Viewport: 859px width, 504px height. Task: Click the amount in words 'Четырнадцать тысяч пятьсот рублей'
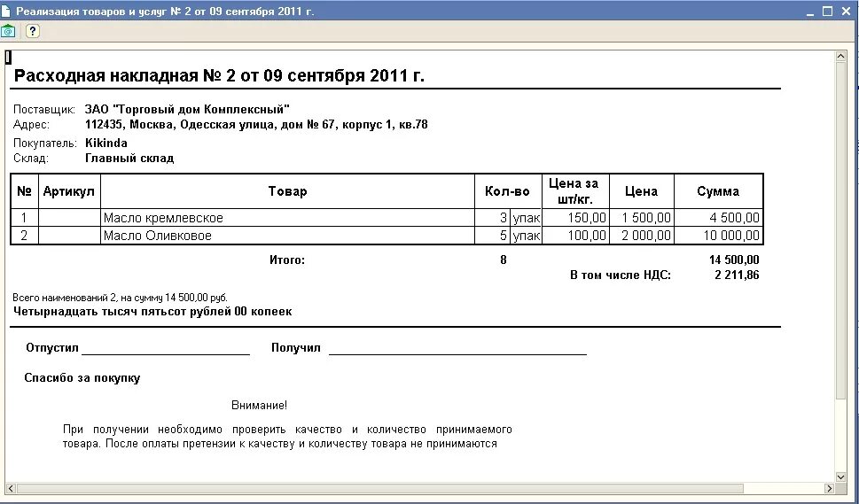(152, 312)
